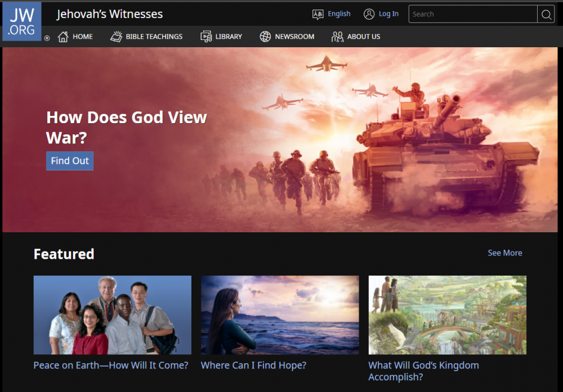
Task: Click the Log In user icon
Action: pyautogui.click(x=369, y=14)
